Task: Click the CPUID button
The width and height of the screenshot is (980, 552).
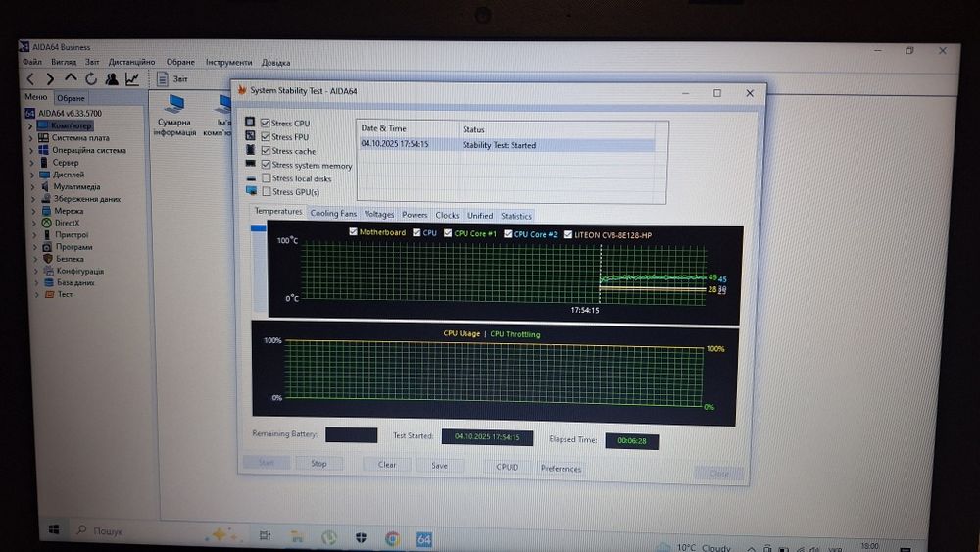Action: point(508,467)
